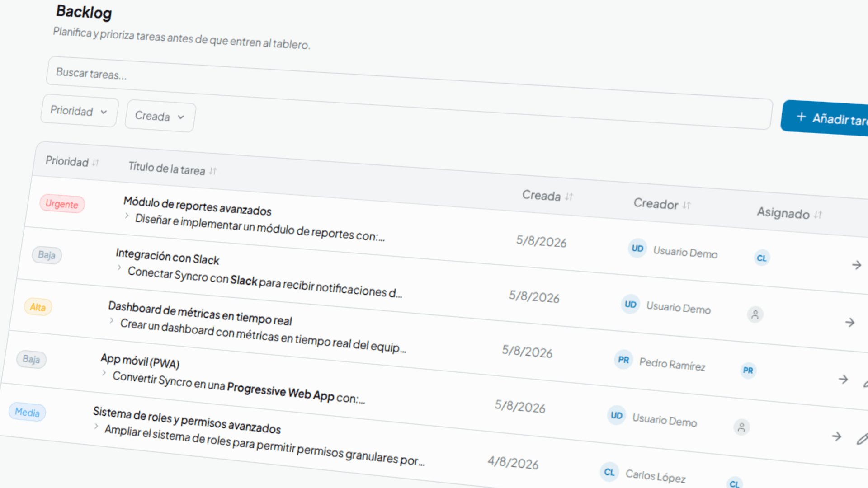Click the plus icon in Añadir tarea
Screen dimensions: 868x488
801,117
